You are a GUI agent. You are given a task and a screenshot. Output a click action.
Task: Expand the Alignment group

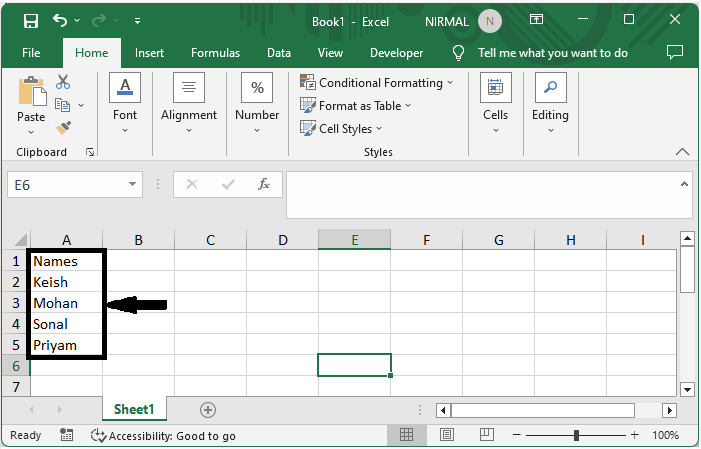pyautogui.click(x=189, y=103)
